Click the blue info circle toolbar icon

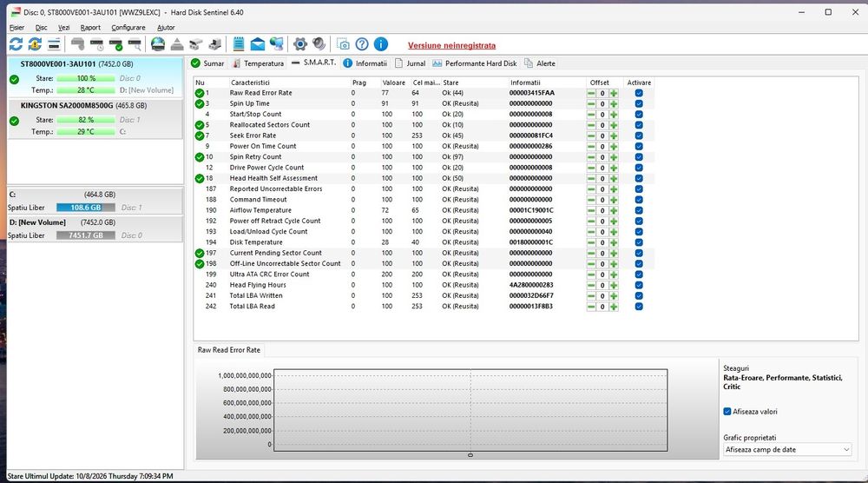tap(381, 44)
